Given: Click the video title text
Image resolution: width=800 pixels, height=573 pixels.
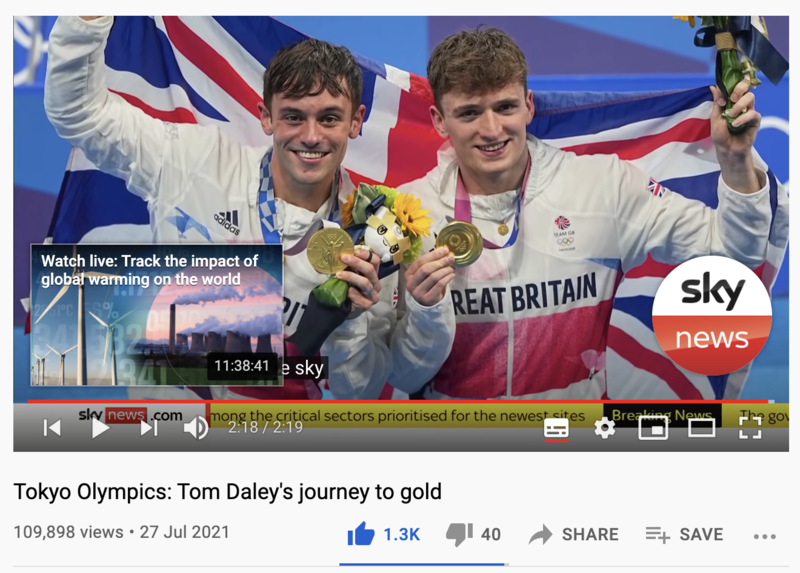Looking at the screenshot, I should pos(228,492).
